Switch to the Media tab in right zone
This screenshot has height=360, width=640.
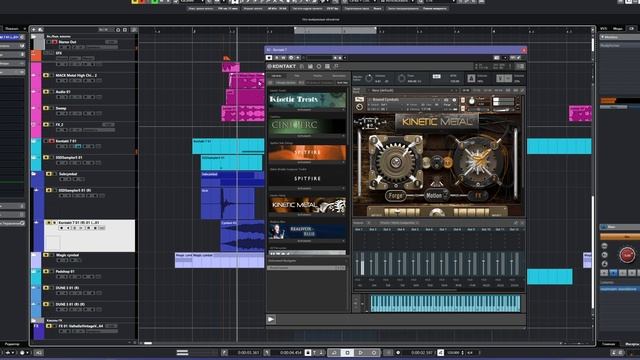pyautogui.click(x=618, y=29)
